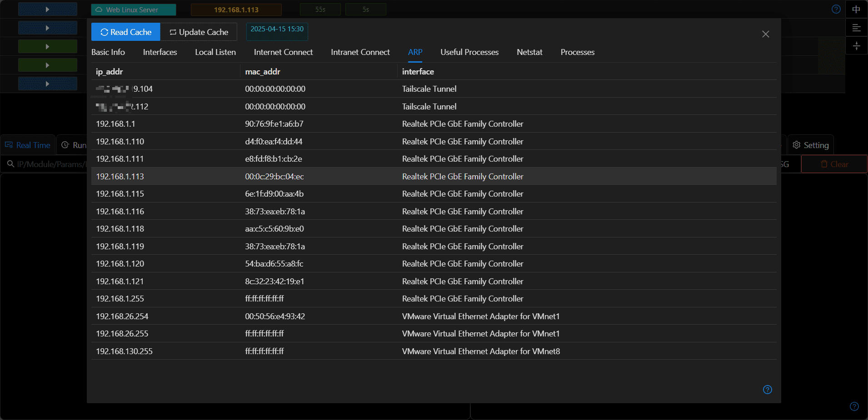
Task: Click the 5s tag at top
Action: 366,10
